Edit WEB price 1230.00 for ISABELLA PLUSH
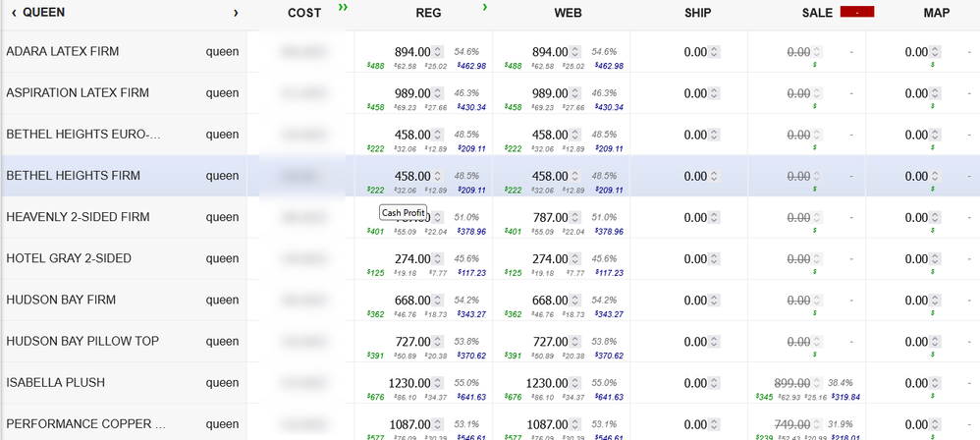This screenshot has height=440, width=980. (547, 383)
